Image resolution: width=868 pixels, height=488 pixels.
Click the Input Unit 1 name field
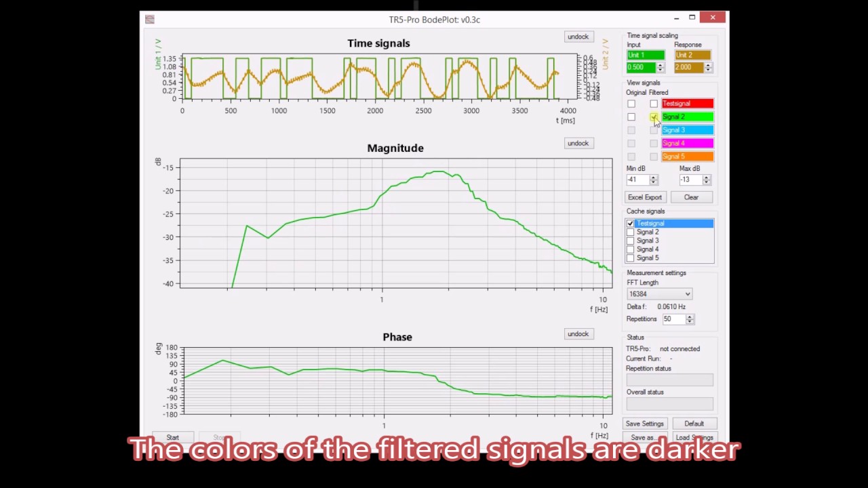coord(646,55)
